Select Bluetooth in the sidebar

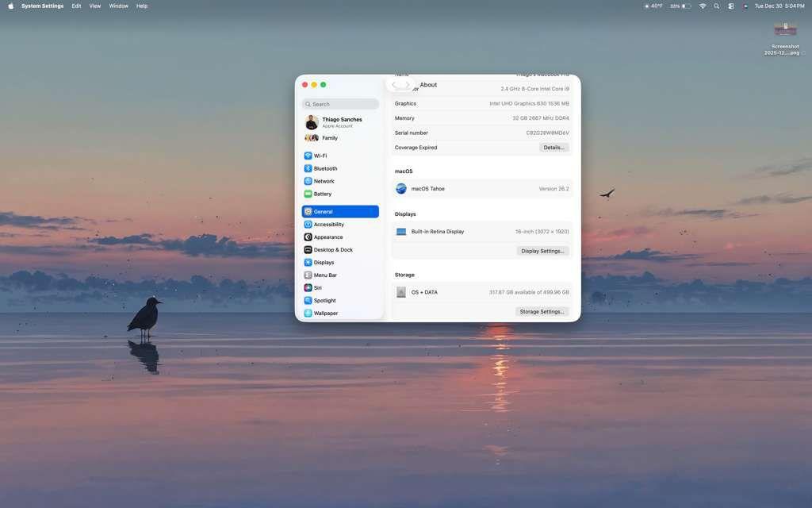[325, 168]
